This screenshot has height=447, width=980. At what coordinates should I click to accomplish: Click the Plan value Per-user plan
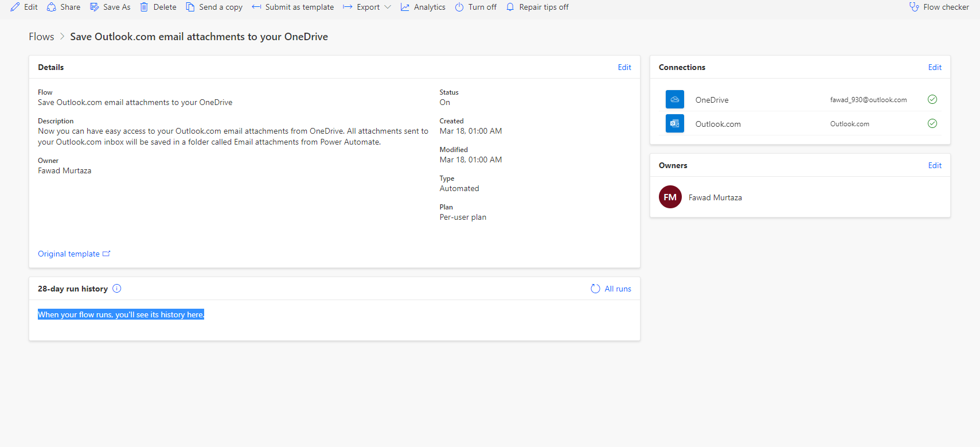(x=463, y=217)
